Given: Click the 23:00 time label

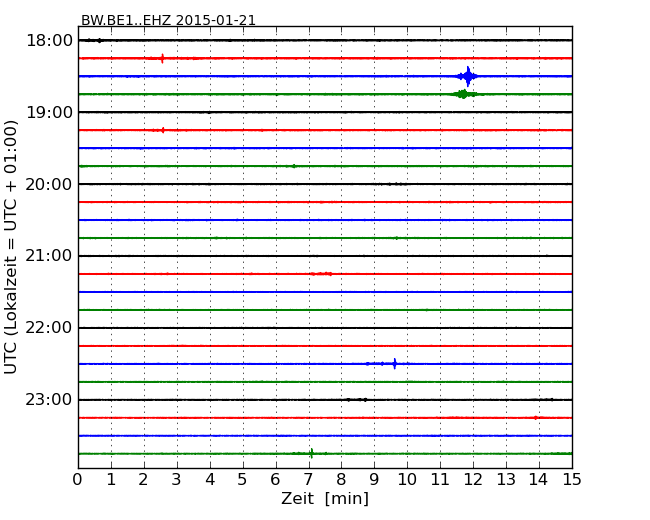Looking at the screenshot, I should (x=49, y=400).
